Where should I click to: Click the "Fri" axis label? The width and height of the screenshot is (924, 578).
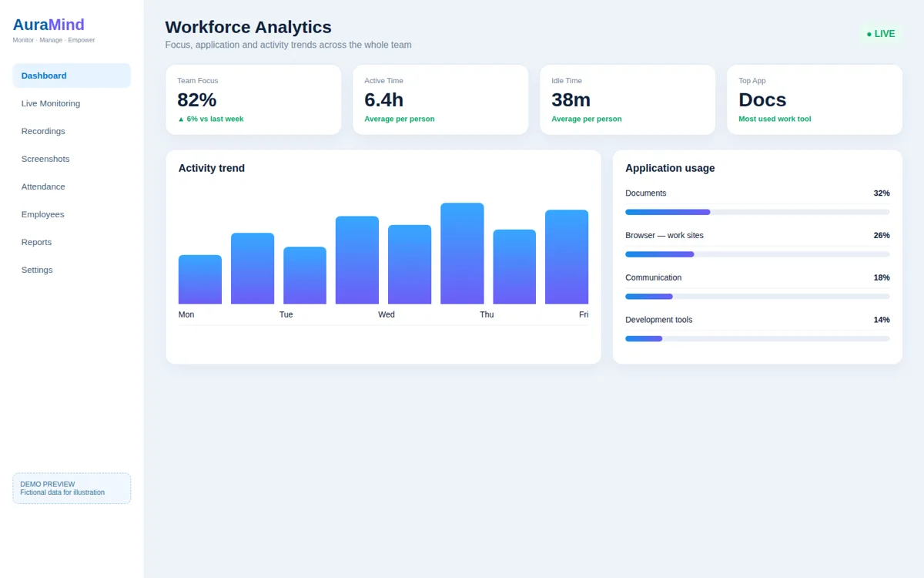coord(584,314)
